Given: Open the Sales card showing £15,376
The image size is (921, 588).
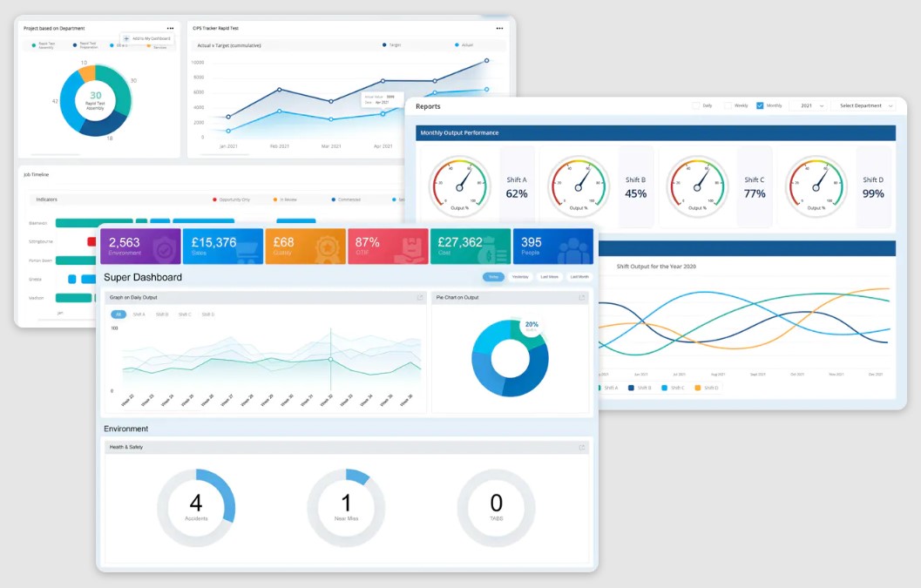Looking at the screenshot, I should [x=223, y=247].
